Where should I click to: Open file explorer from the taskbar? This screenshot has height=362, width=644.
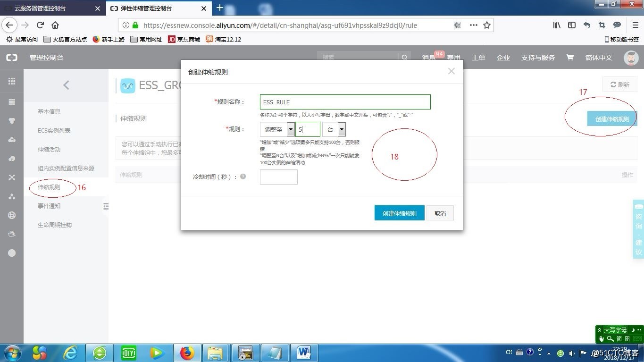(x=215, y=353)
